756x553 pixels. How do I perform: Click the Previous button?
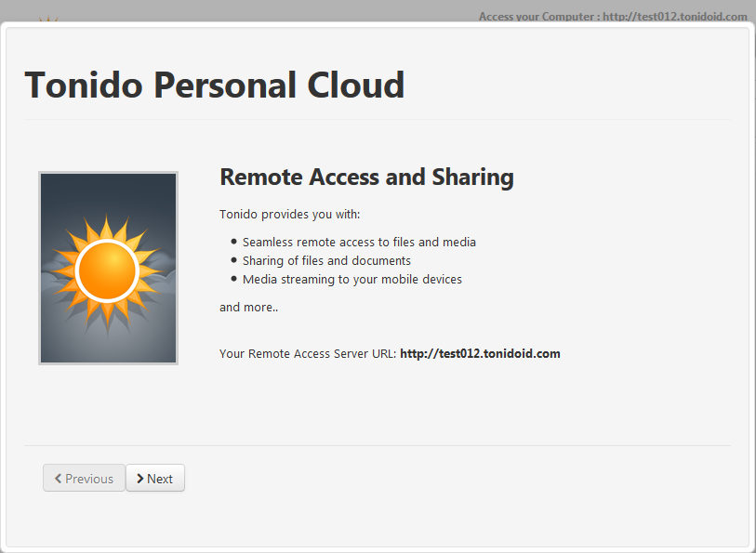pos(84,478)
